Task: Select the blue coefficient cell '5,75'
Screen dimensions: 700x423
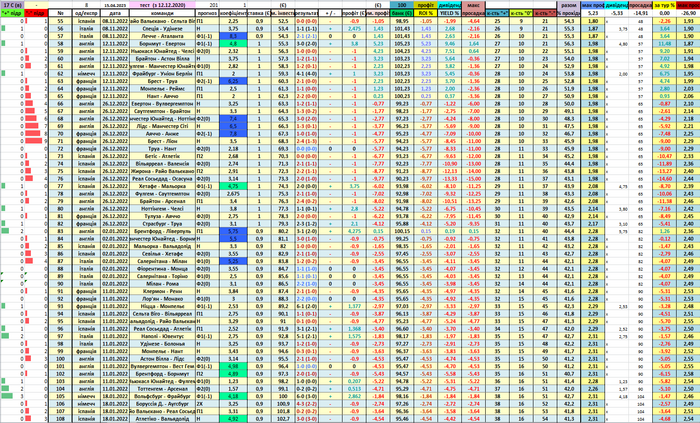Action: [x=233, y=231]
